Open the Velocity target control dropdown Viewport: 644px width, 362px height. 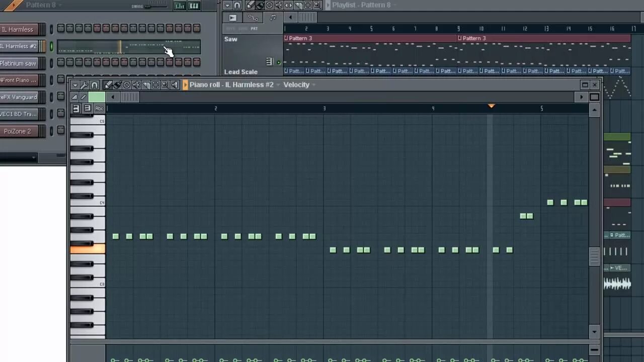(313, 85)
